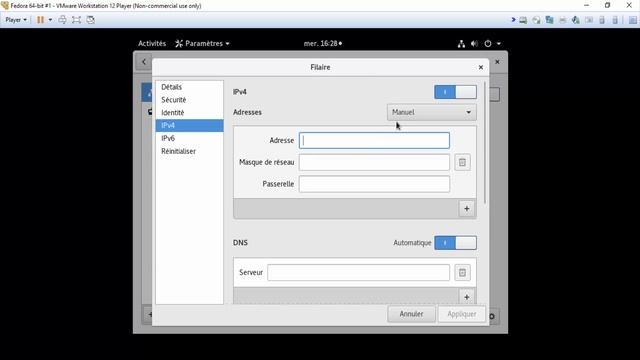This screenshot has height=360, width=640.
Task: Enter full screen mode in VMware toolbar
Action: point(76,20)
